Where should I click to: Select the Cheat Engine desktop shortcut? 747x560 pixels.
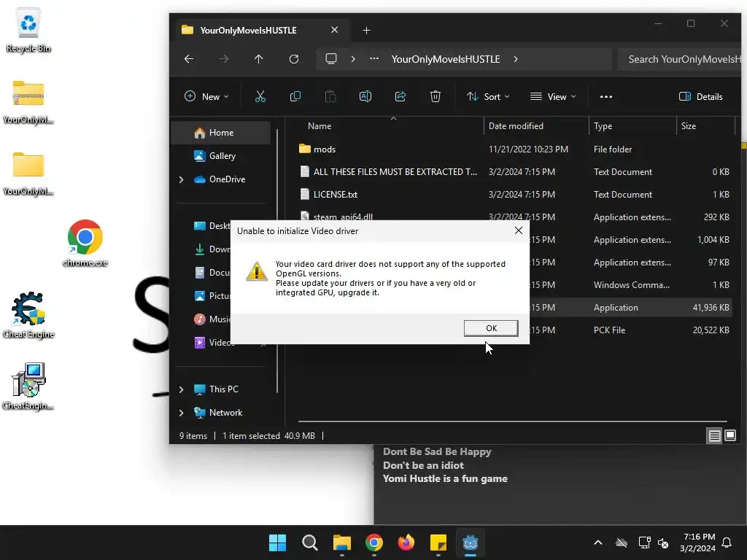point(28,315)
